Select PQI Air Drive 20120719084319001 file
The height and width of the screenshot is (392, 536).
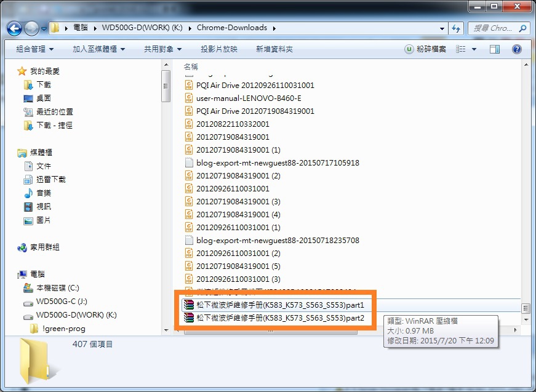tap(255, 111)
